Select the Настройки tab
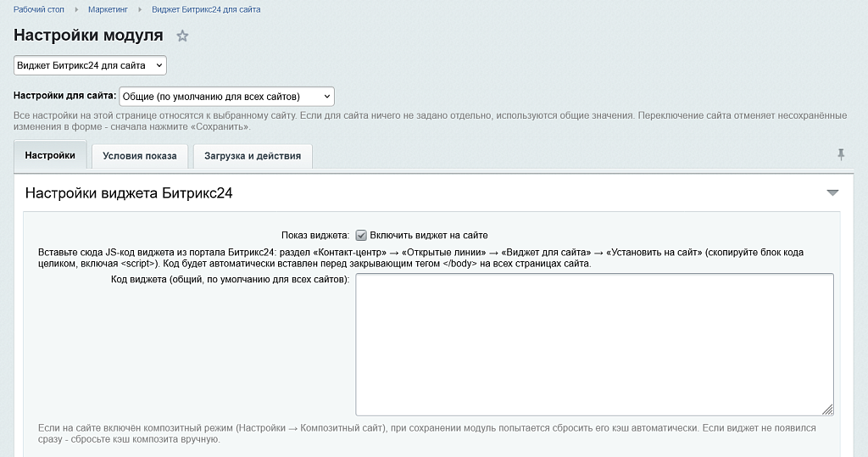 [x=50, y=155]
